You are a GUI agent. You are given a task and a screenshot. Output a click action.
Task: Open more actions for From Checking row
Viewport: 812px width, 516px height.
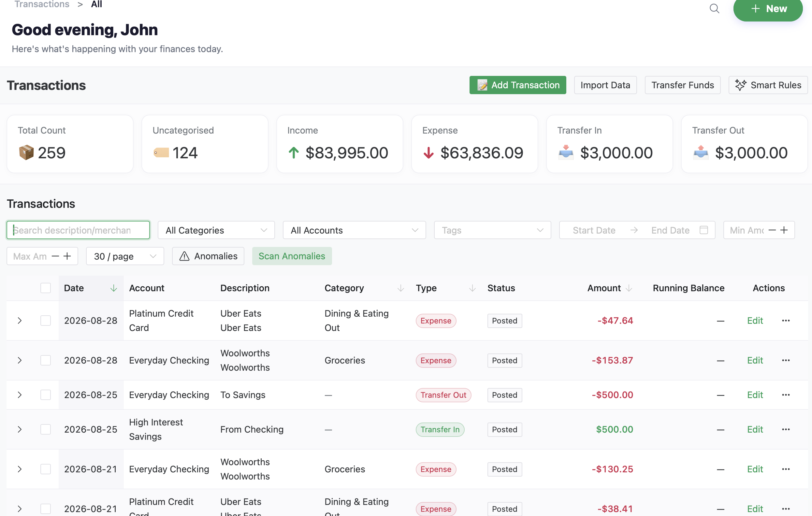[786, 429]
